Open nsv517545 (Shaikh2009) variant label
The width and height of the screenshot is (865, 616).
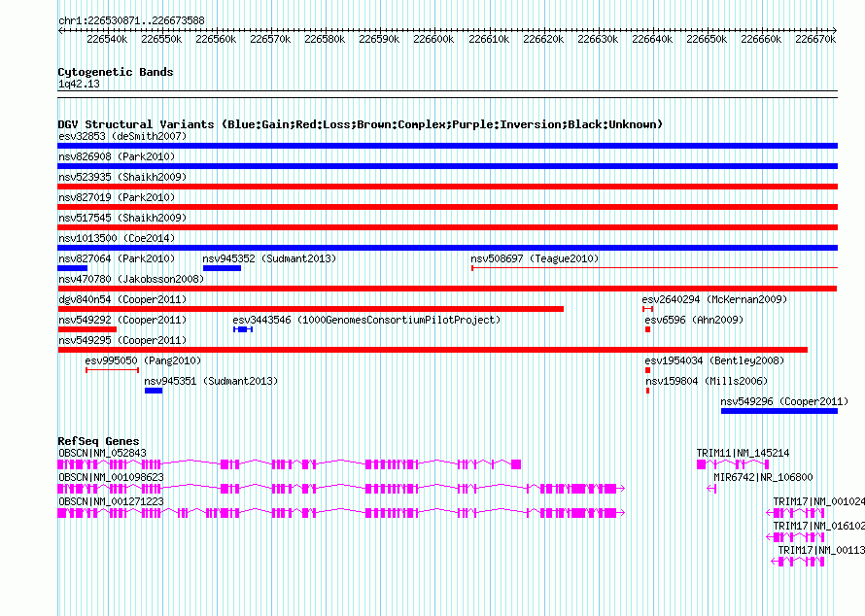click(x=122, y=218)
